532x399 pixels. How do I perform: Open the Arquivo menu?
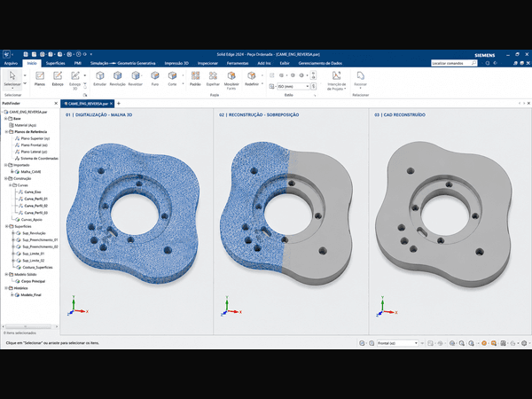click(11, 63)
